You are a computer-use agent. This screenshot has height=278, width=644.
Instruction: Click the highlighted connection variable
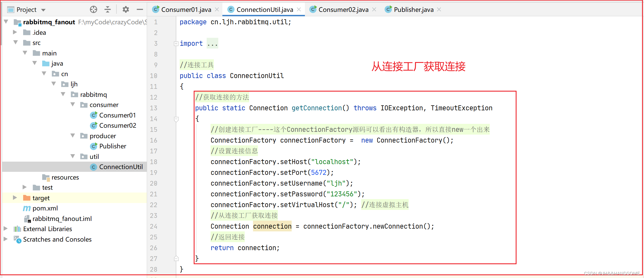[x=272, y=226]
